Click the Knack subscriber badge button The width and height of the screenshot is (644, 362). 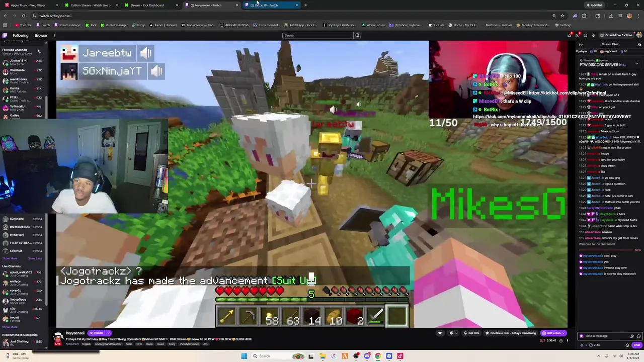click(96, 333)
